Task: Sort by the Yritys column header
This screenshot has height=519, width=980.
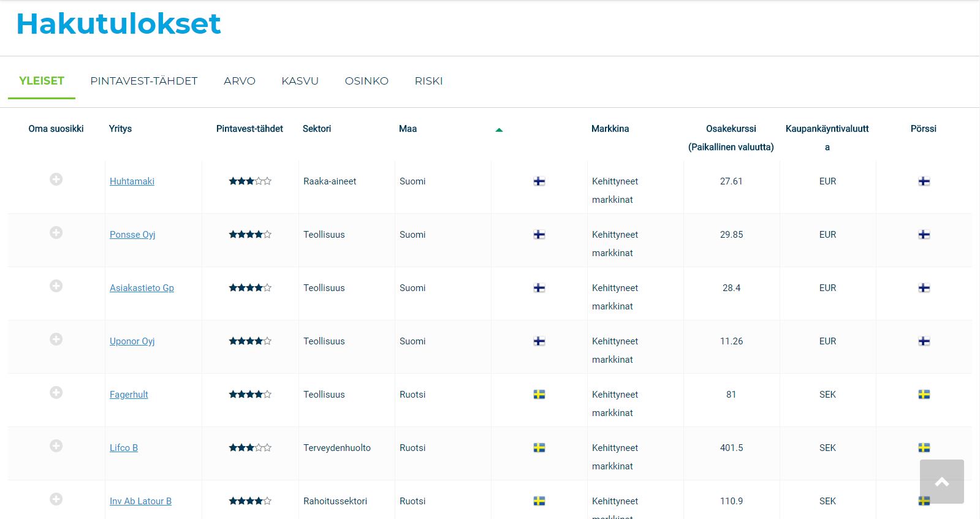Action: pos(120,129)
